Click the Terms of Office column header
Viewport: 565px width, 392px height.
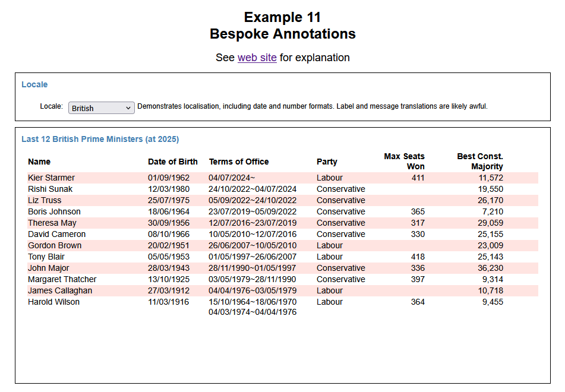[x=239, y=162]
